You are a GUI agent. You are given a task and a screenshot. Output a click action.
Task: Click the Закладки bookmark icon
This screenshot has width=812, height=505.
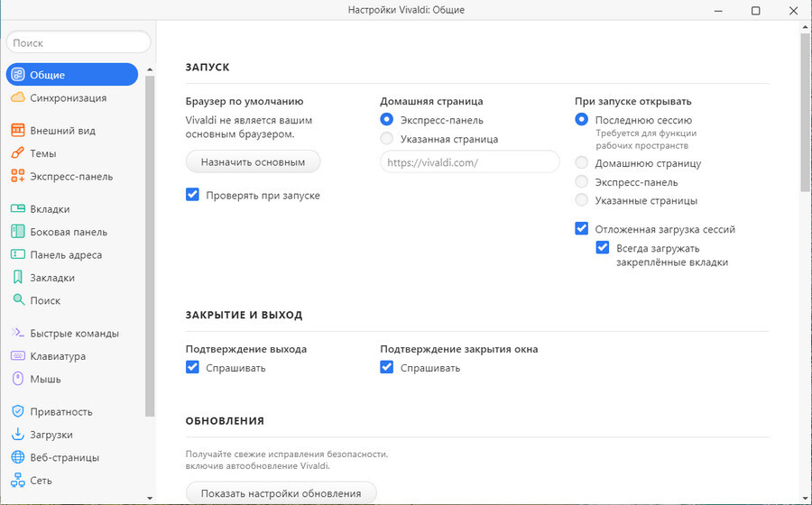point(18,278)
